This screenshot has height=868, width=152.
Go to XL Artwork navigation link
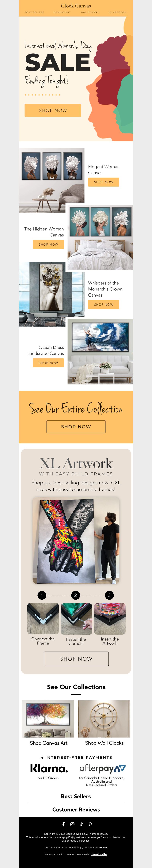(118, 12)
